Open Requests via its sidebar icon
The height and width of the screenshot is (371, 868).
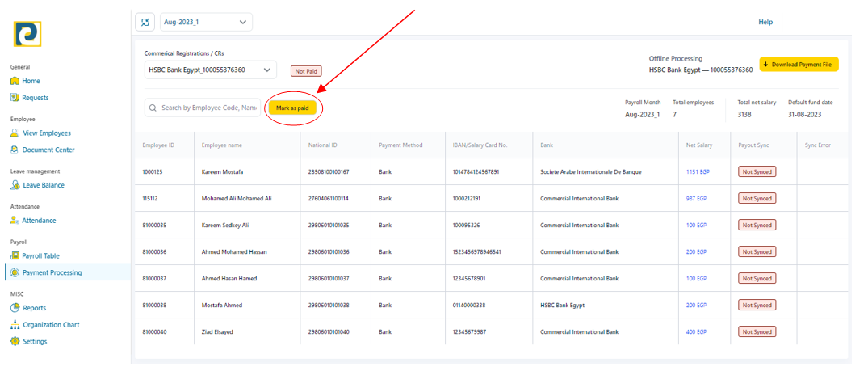pyautogui.click(x=15, y=98)
